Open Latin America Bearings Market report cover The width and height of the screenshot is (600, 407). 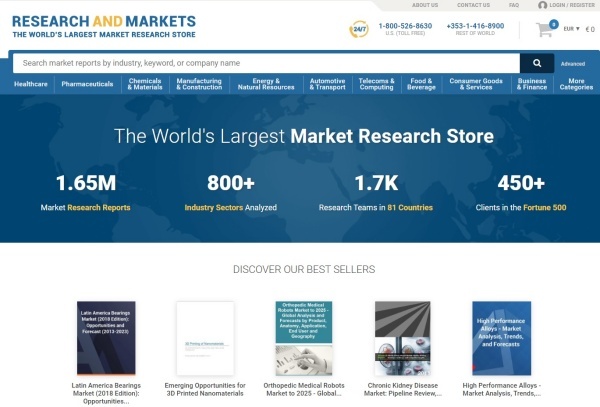106,338
